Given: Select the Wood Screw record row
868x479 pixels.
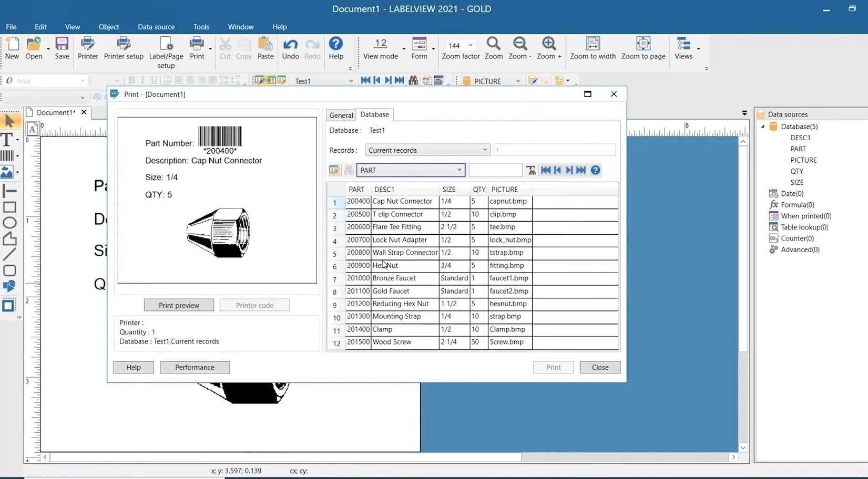Looking at the screenshot, I should click(x=473, y=342).
